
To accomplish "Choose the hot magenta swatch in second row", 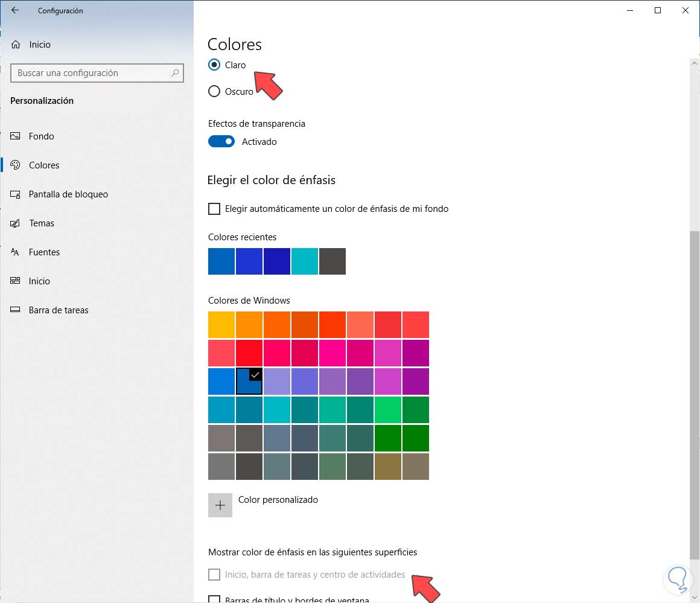I will pyautogui.click(x=332, y=353).
